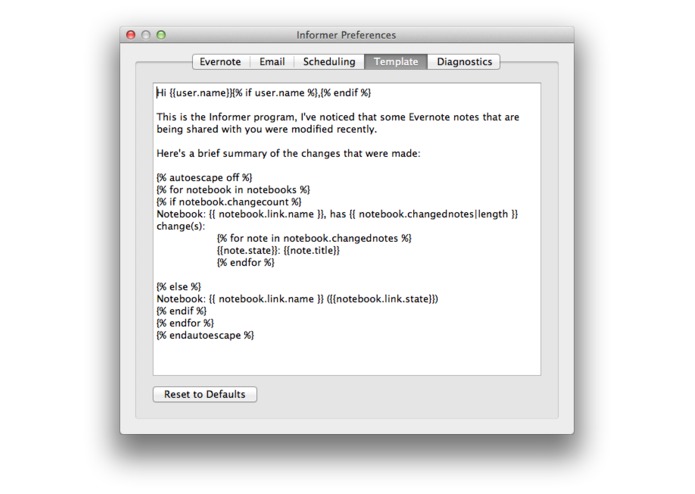This screenshot has width=695, height=494.
Task: Zoom the Informer Preferences window
Action: [161, 35]
